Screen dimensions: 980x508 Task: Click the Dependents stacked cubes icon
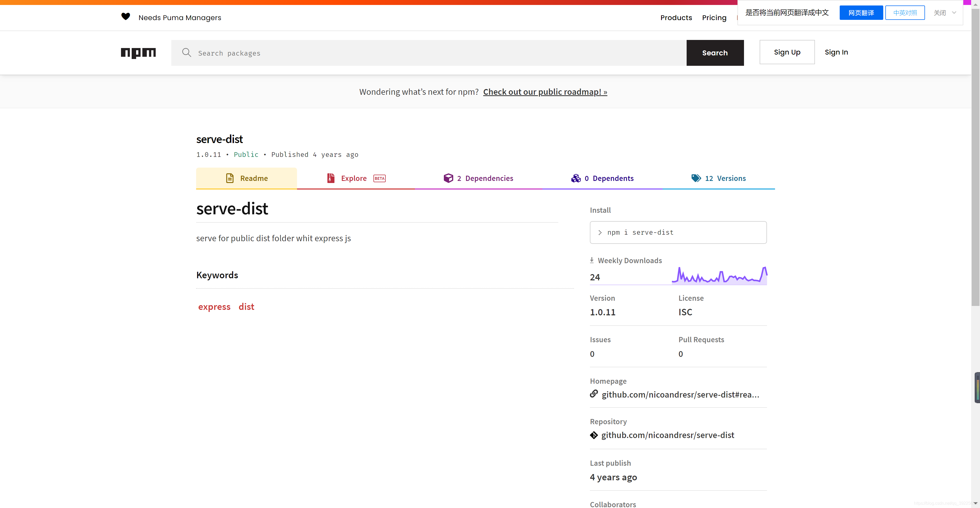tap(576, 178)
